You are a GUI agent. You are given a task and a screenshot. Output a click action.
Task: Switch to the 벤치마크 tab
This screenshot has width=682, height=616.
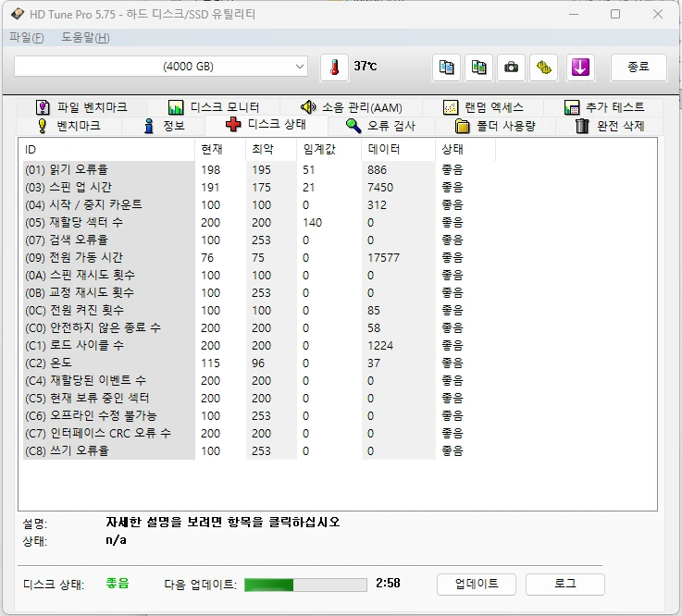[68, 126]
